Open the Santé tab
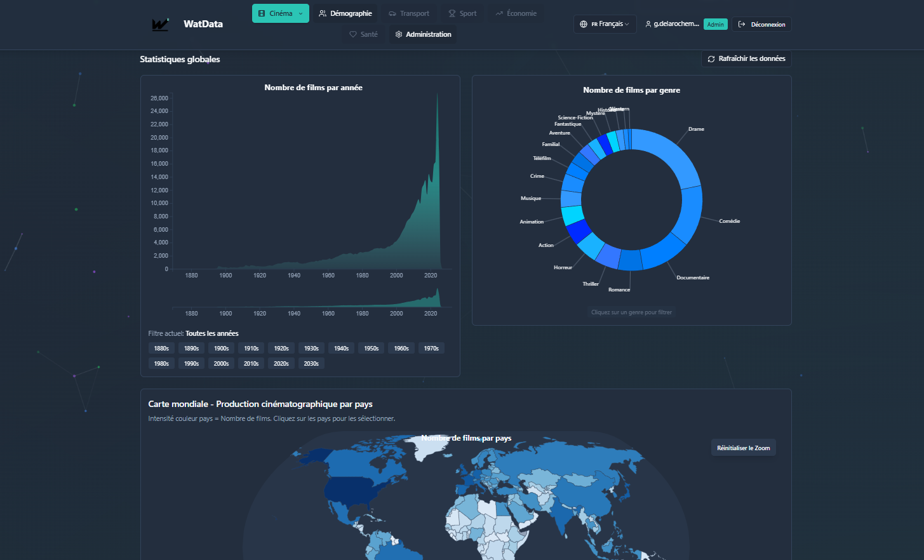Image resolution: width=924 pixels, height=560 pixels. click(363, 34)
